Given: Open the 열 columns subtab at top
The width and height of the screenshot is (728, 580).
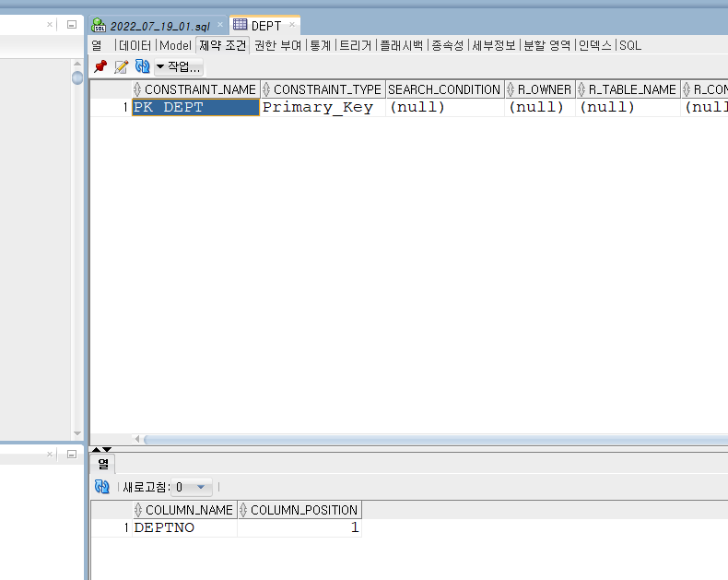Looking at the screenshot, I should [97, 45].
